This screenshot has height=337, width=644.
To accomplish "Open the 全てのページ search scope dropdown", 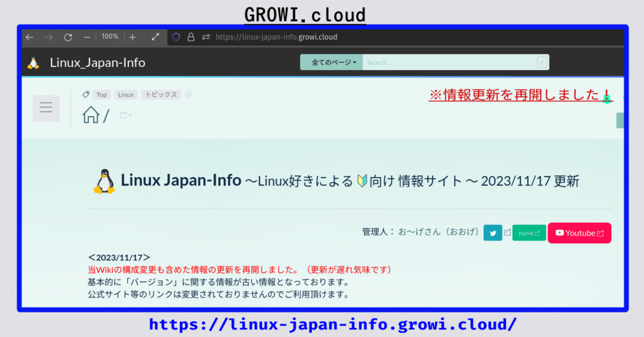I will [331, 62].
